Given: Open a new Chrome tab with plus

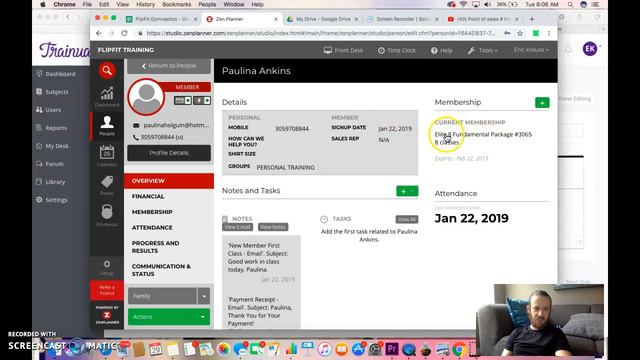Looking at the screenshot, I should point(532,19).
